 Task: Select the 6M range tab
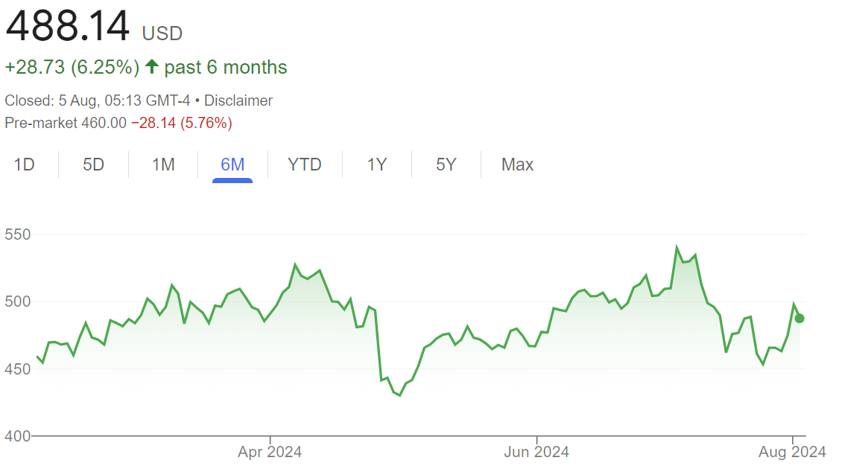click(232, 165)
